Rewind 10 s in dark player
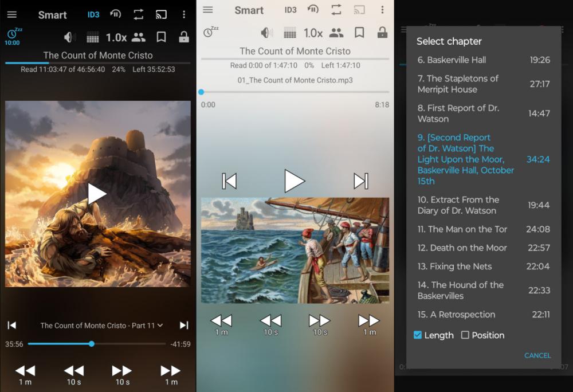Image resolution: width=573 pixels, height=392 pixels. pyautogui.click(x=74, y=375)
